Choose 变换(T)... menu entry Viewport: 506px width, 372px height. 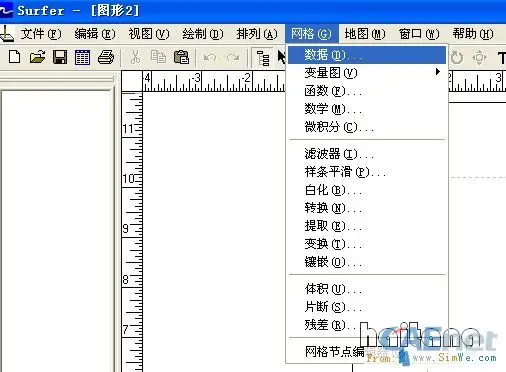(367, 244)
